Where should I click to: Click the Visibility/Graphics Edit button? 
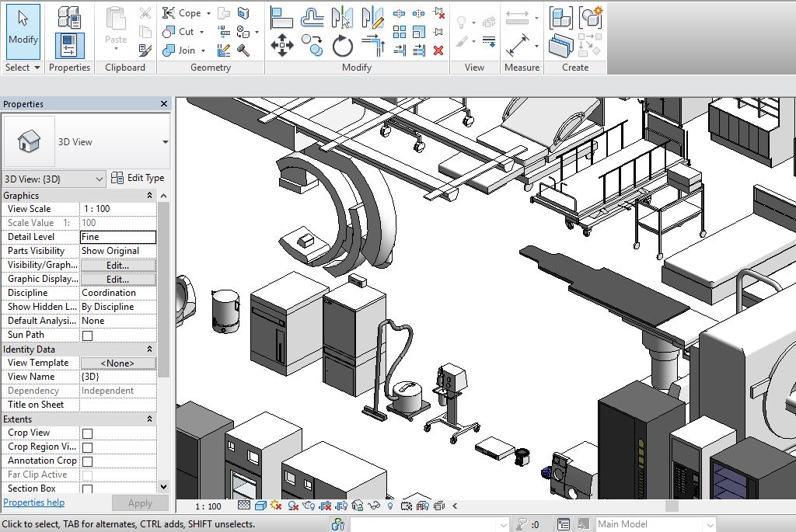pos(117,266)
